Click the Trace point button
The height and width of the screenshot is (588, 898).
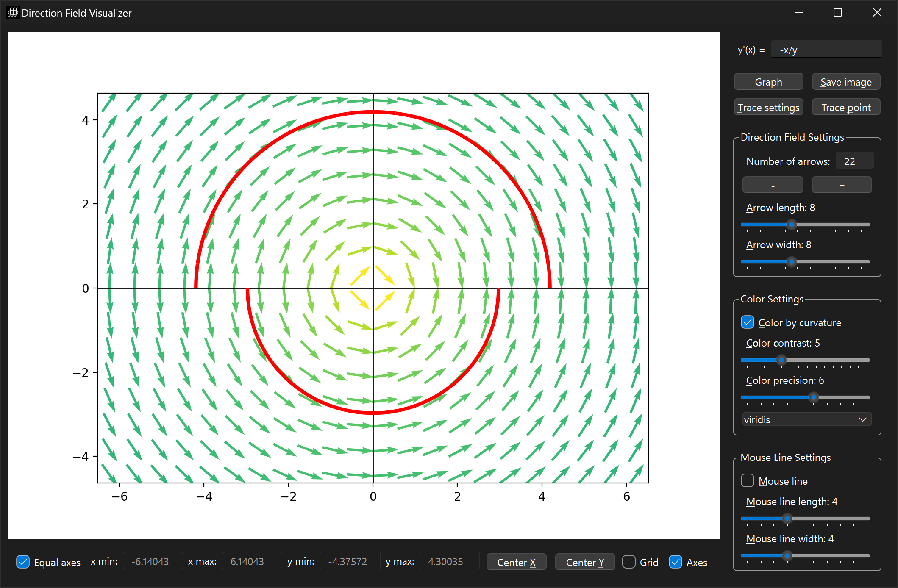[x=846, y=107]
